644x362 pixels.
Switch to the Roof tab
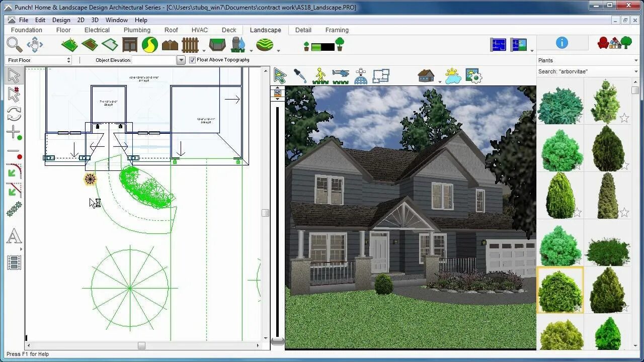click(x=171, y=30)
